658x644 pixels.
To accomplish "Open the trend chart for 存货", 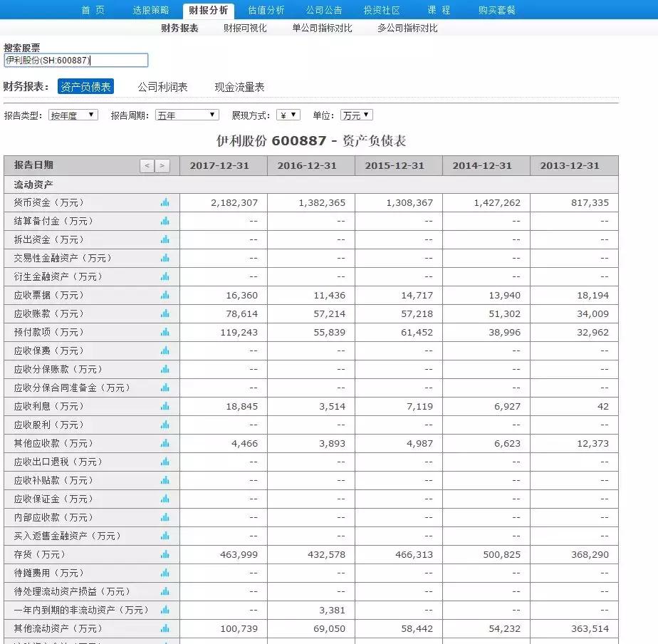I will [x=164, y=554].
